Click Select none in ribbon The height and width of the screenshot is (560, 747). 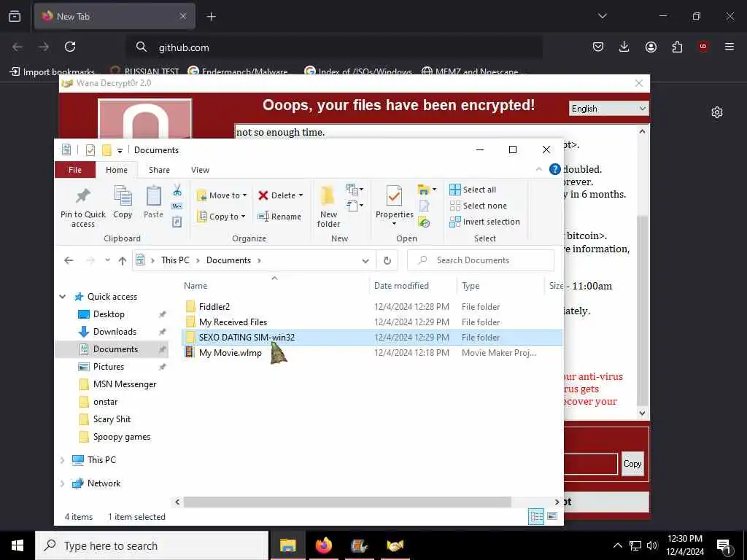pyautogui.click(x=479, y=206)
